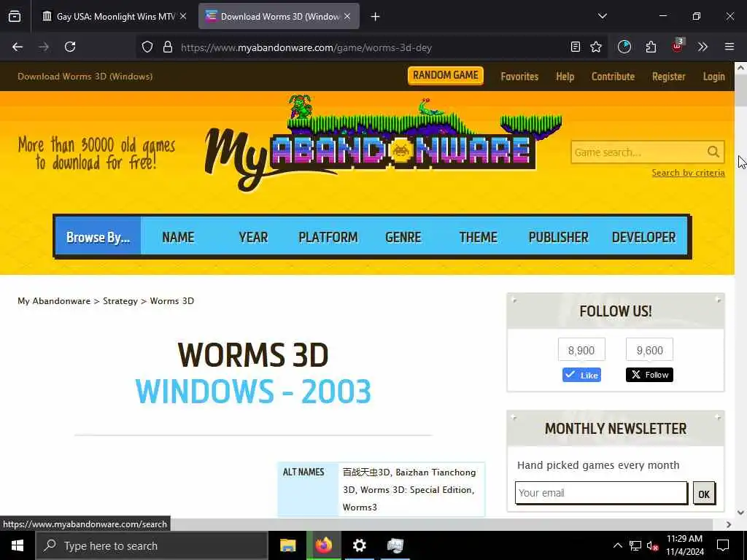
Task: Submit newsletter with OK button
Action: pyautogui.click(x=704, y=494)
